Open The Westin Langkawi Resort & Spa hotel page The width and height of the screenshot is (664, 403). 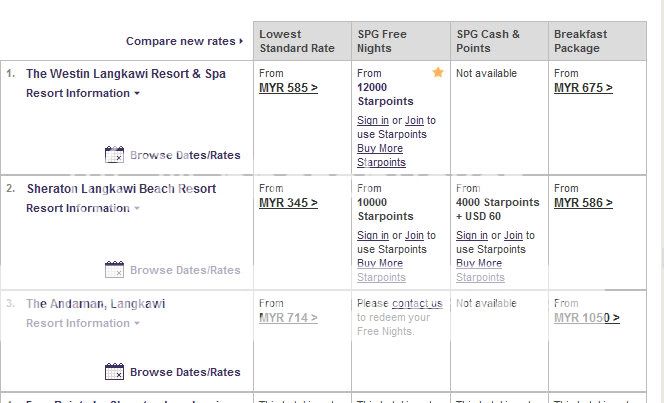pyautogui.click(x=126, y=74)
